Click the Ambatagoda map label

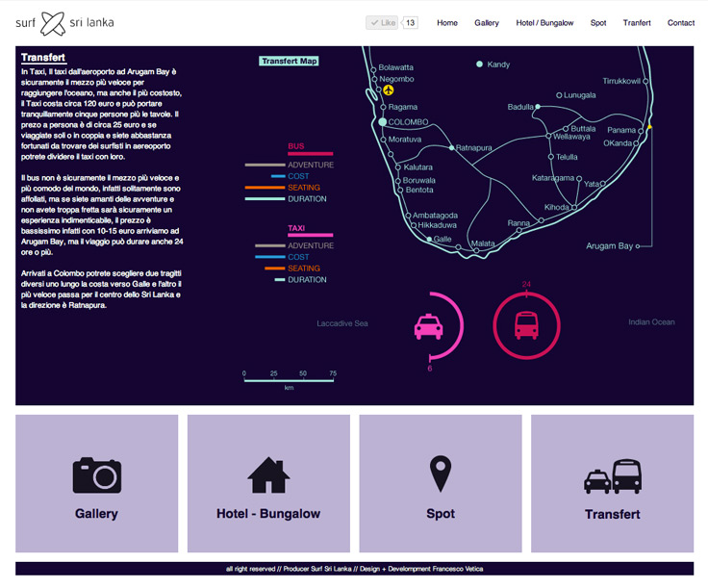[435, 216]
